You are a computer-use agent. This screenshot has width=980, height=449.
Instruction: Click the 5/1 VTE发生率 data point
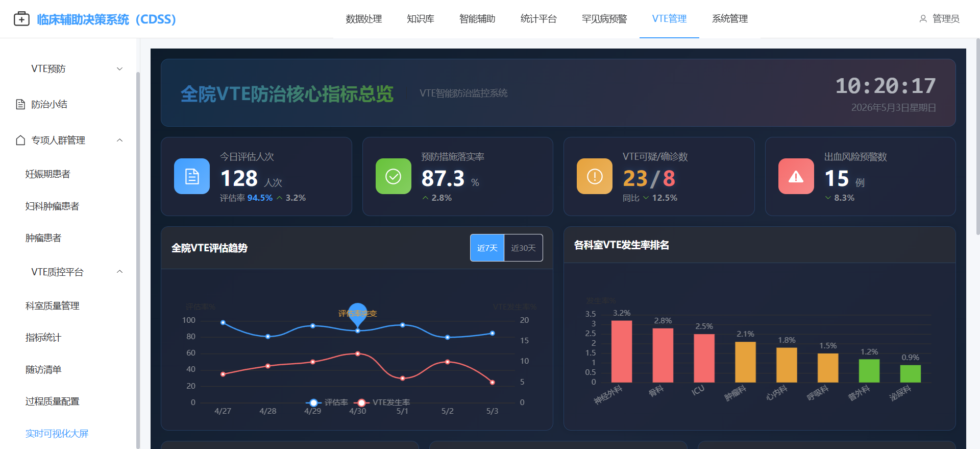403,379
